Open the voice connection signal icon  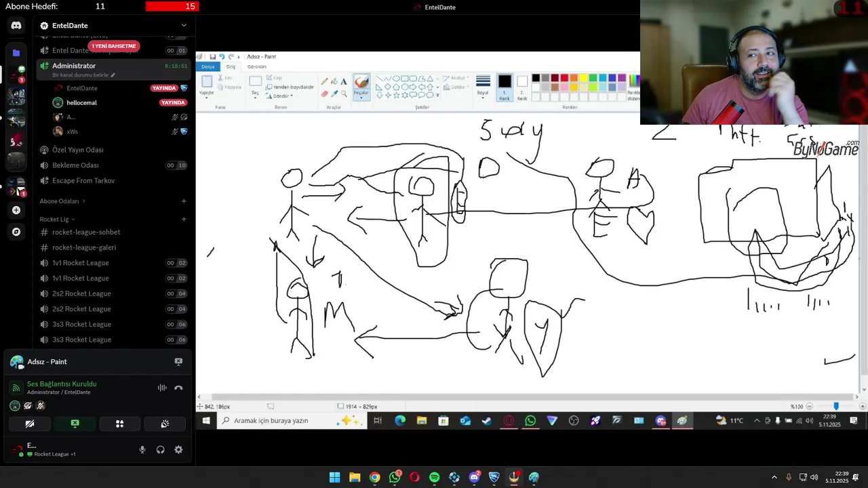16,388
